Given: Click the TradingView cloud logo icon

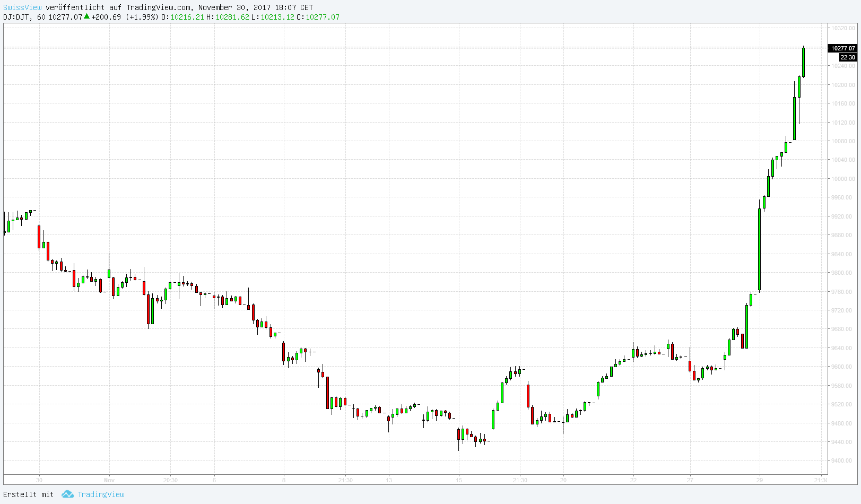Looking at the screenshot, I should [67, 494].
